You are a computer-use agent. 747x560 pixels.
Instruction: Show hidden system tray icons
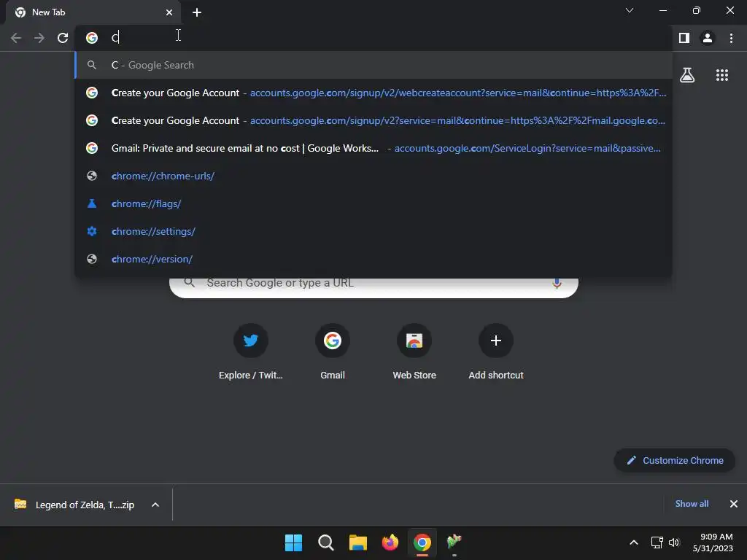click(634, 542)
